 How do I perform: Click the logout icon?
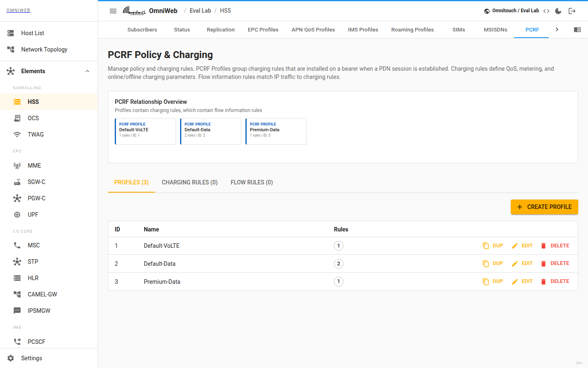pyautogui.click(x=572, y=11)
